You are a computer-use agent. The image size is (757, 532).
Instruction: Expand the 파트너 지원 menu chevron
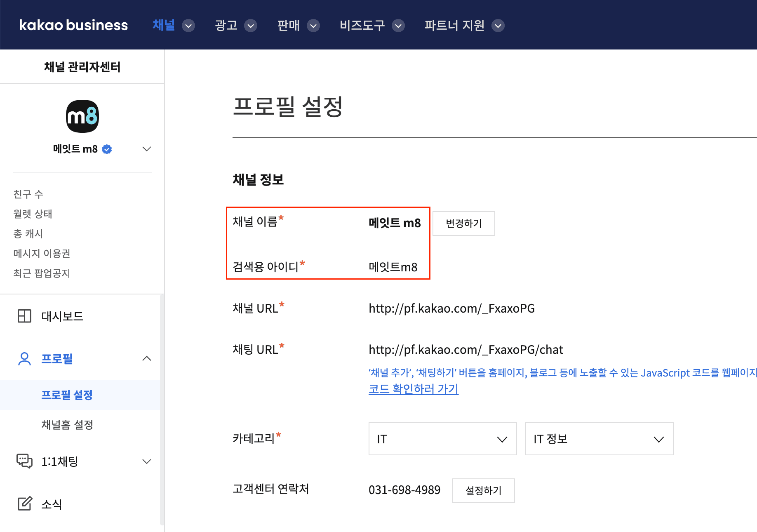[498, 26]
